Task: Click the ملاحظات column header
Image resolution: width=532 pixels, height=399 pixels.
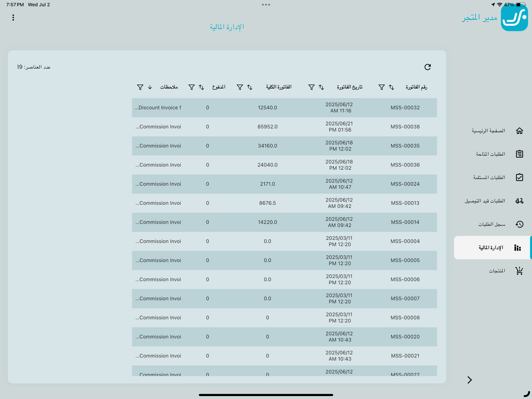Action: (169, 87)
